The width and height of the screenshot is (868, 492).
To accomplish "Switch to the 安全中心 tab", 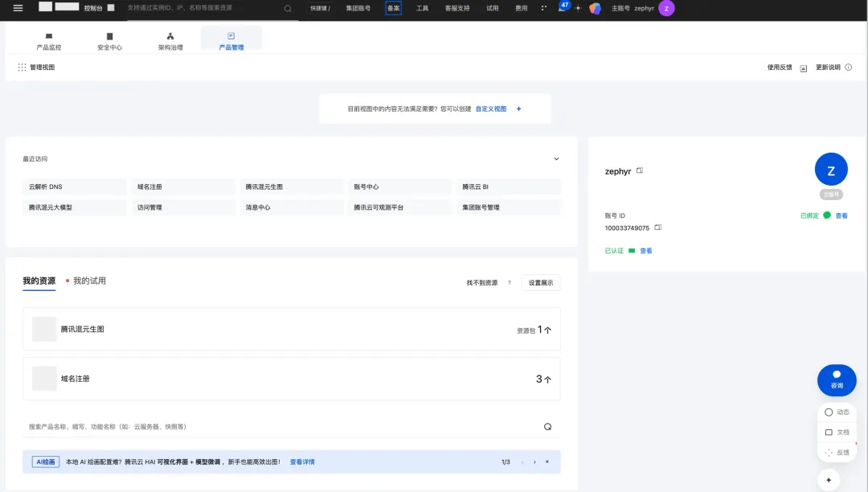I will [x=109, y=41].
